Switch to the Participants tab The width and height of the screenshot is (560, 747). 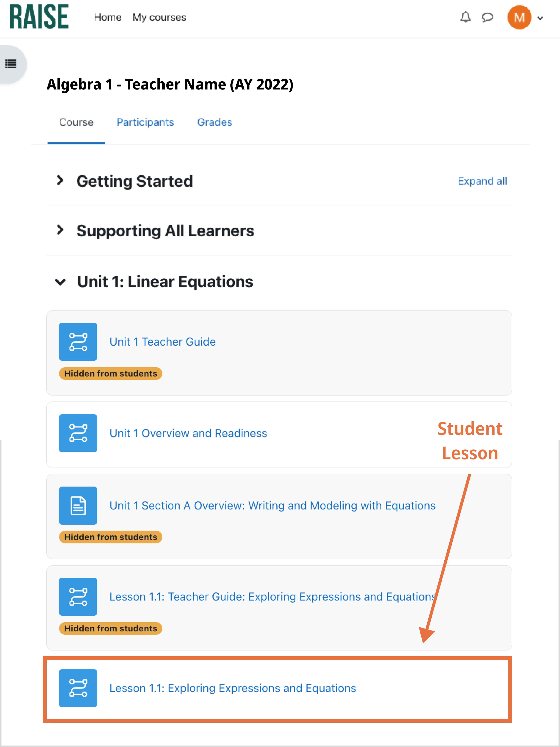tap(145, 122)
